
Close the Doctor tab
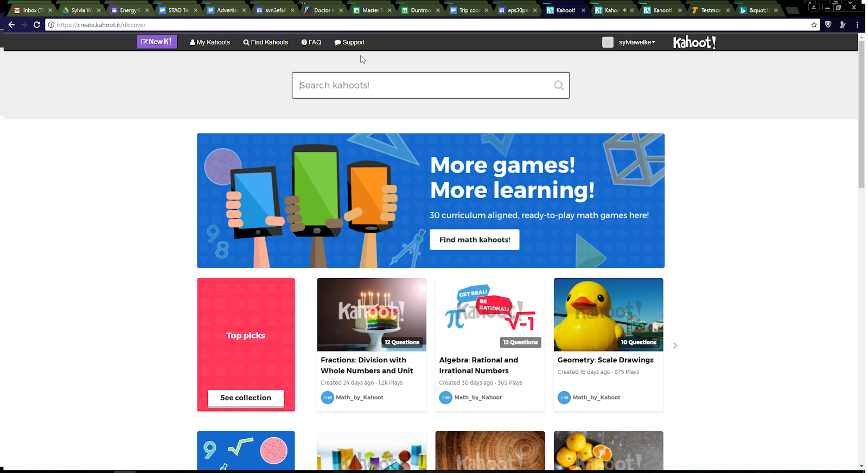341,10
